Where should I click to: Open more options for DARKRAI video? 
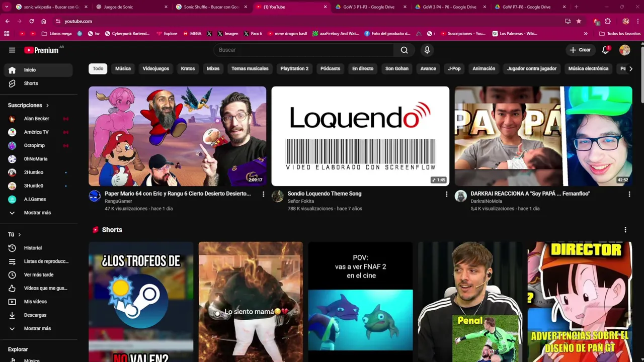(629, 194)
